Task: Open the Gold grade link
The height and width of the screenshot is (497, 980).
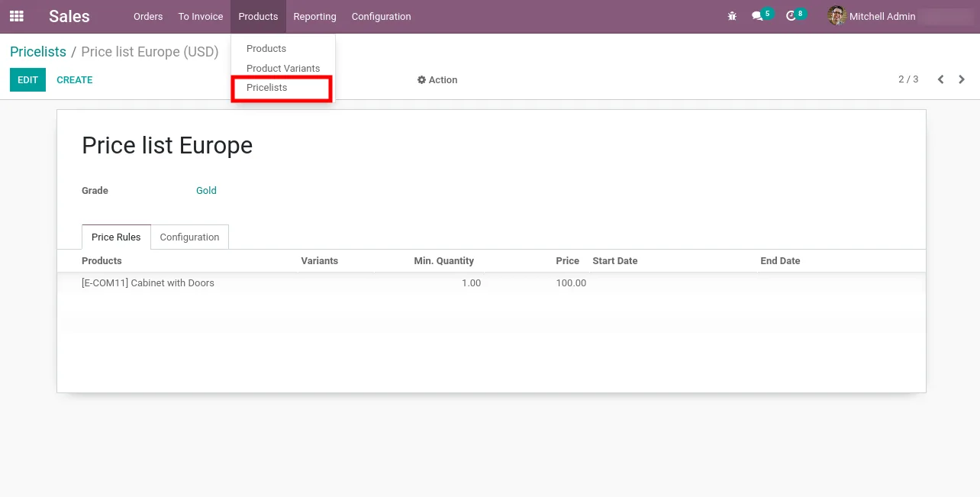Action: click(x=206, y=190)
